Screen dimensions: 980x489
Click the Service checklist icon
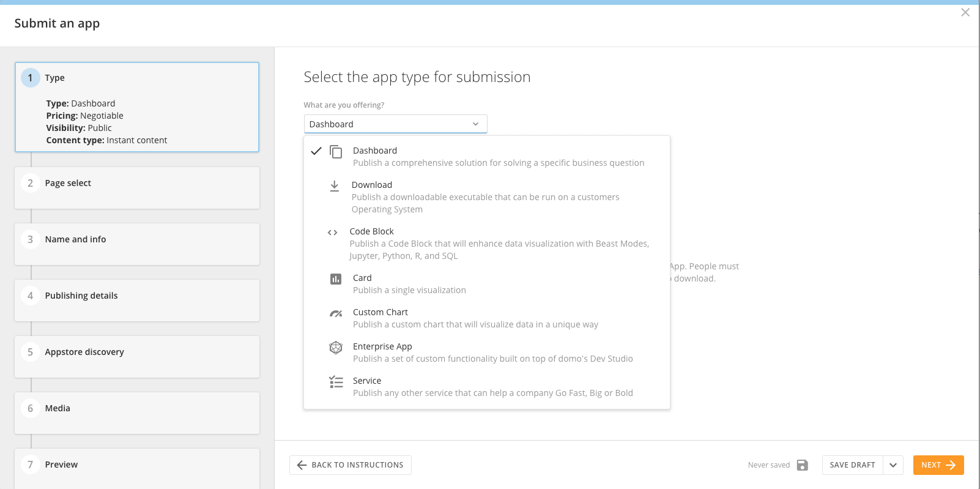coord(336,382)
